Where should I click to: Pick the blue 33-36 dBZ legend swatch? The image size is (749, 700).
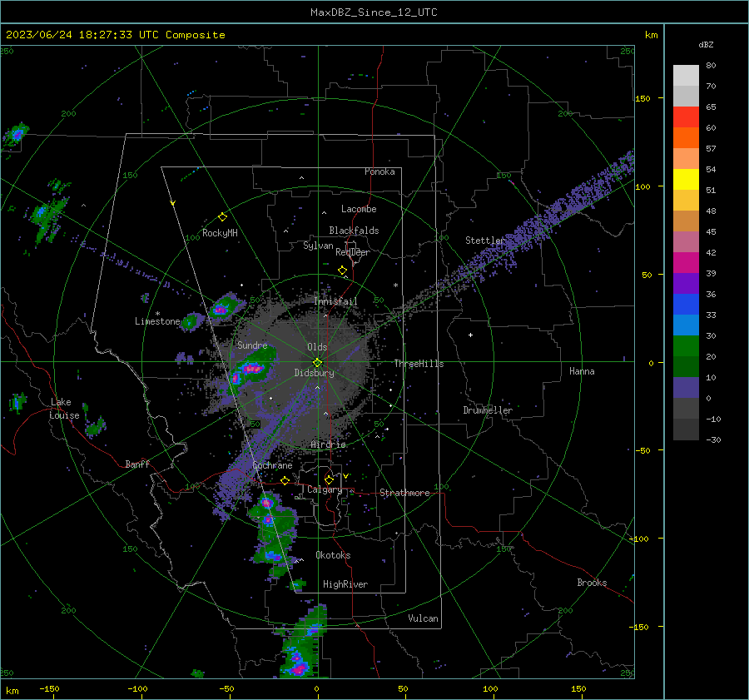[x=686, y=305]
